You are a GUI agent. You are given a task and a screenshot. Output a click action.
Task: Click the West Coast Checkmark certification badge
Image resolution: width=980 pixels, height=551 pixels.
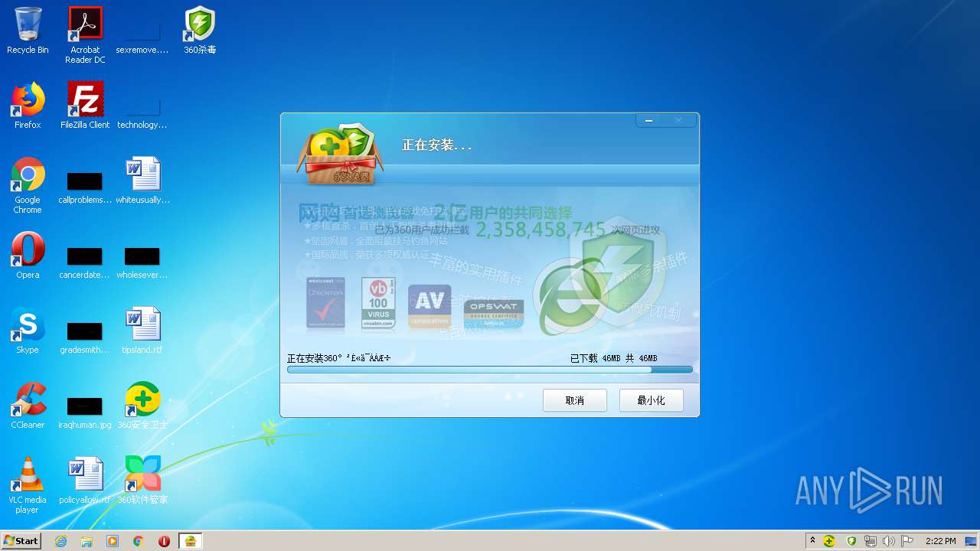pyautogui.click(x=326, y=303)
